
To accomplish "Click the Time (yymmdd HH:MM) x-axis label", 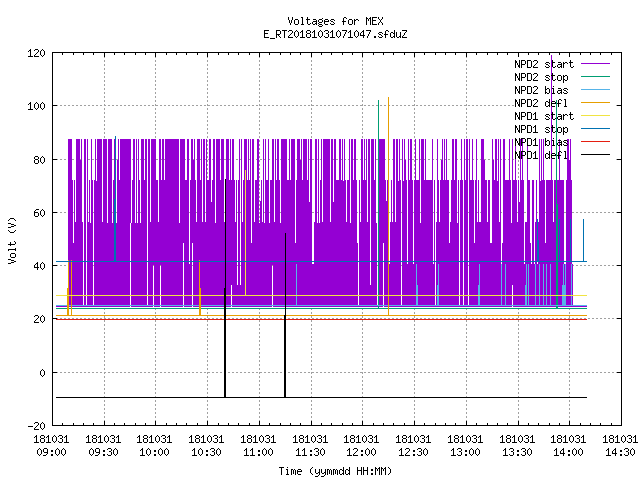I will pyautogui.click(x=335, y=471).
